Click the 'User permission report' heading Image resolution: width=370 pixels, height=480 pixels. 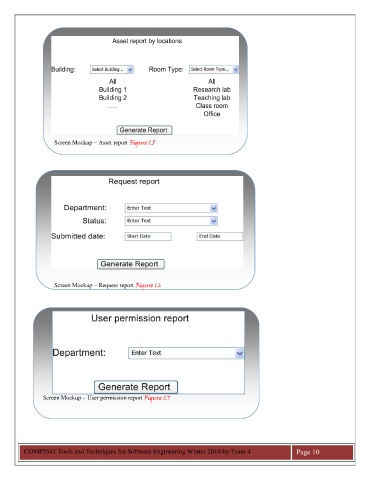pyautogui.click(x=140, y=318)
